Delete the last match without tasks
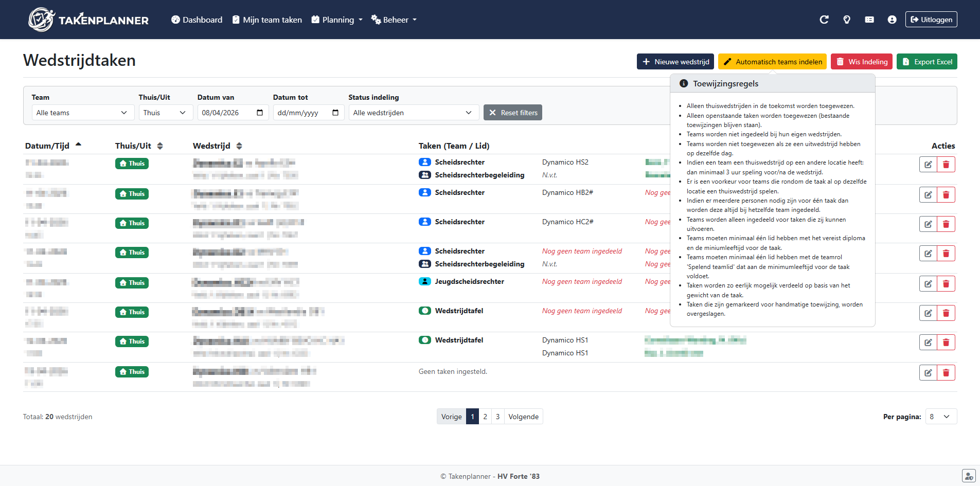This screenshot has height=486, width=980. coord(946,373)
